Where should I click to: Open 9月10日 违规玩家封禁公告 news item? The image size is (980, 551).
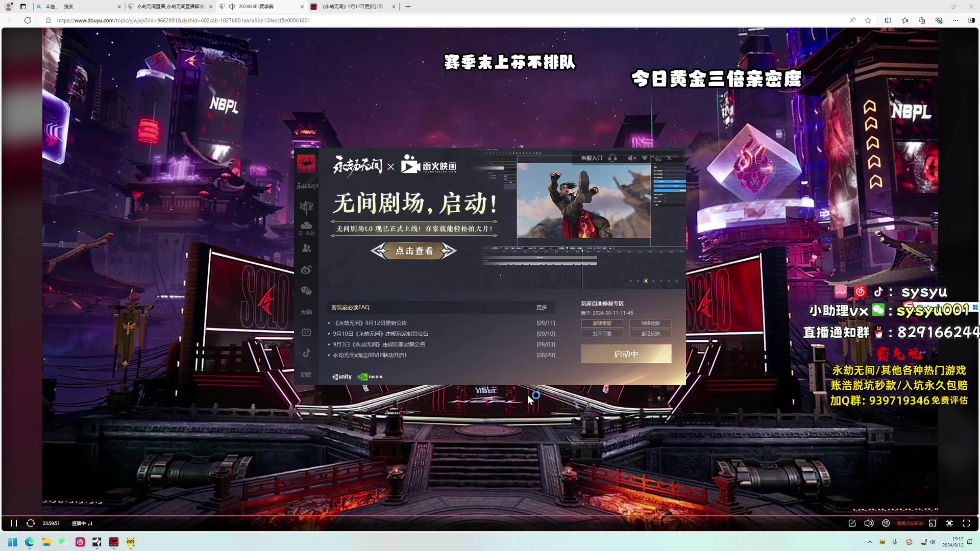(x=381, y=334)
